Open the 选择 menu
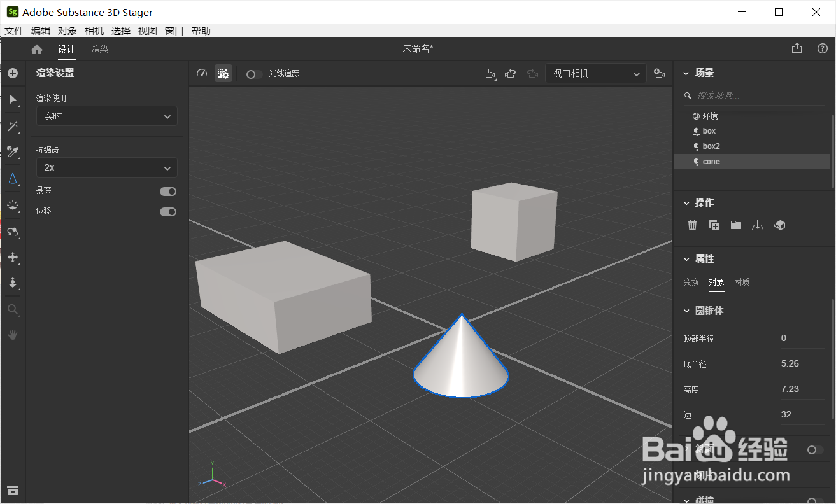The width and height of the screenshot is (836, 504). tap(121, 31)
